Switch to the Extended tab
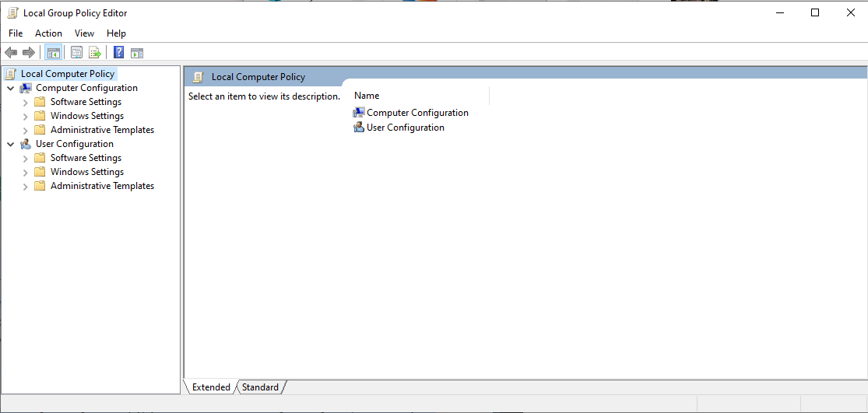Screen dimensions: 868x413 click(x=211, y=387)
